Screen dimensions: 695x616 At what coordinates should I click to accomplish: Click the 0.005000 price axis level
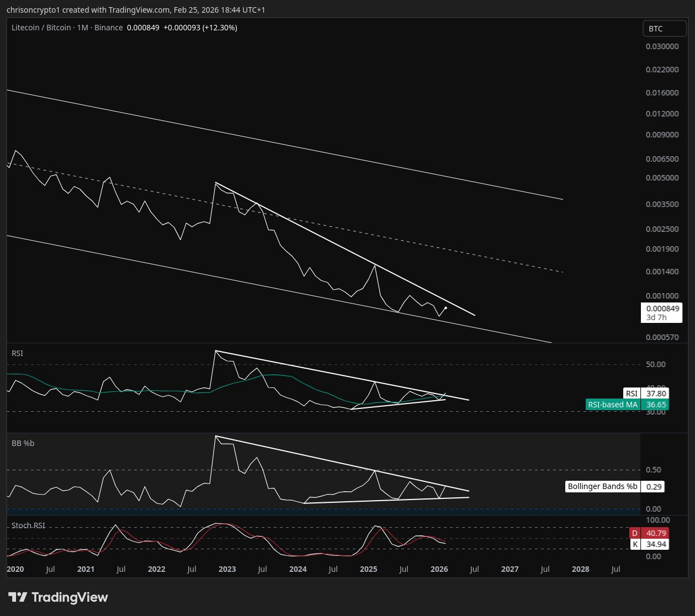click(x=662, y=178)
